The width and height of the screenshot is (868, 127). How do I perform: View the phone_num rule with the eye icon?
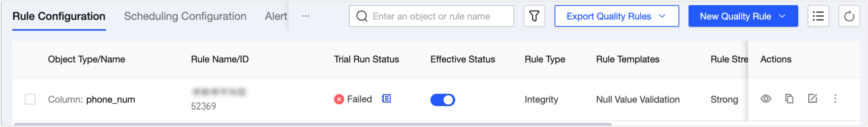765,99
